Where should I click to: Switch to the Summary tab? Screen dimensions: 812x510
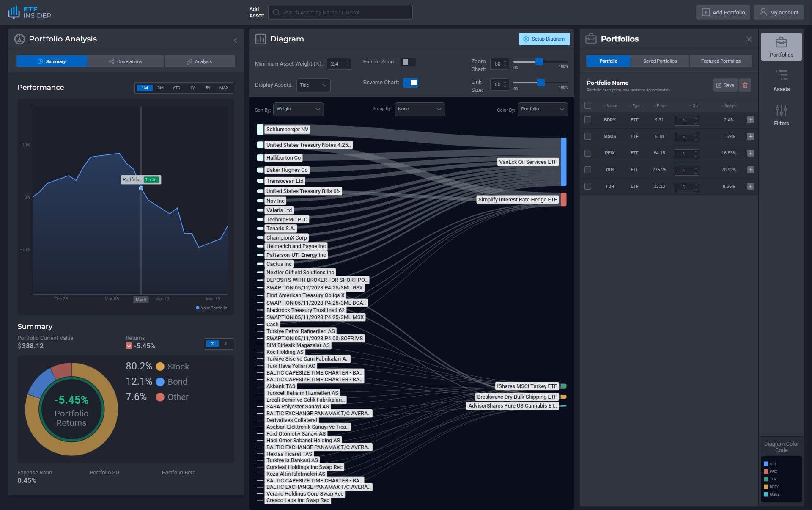pyautogui.click(x=52, y=61)
